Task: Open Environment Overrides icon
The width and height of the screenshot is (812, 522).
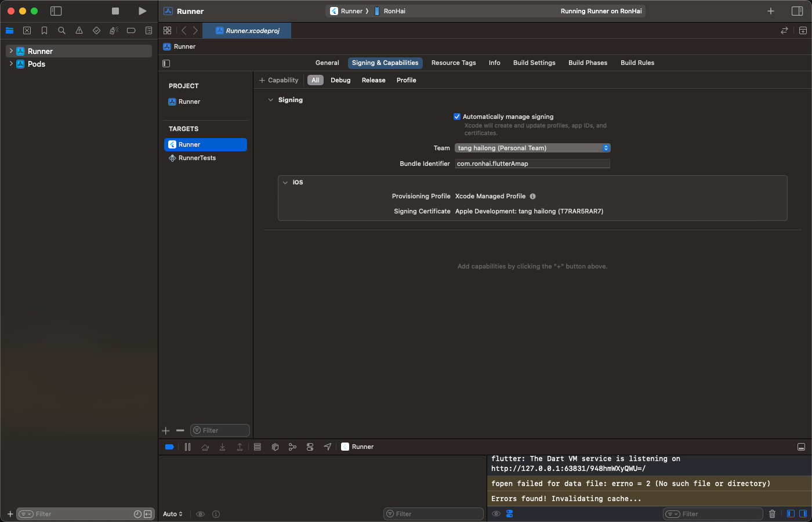Action: pos(310,447)
